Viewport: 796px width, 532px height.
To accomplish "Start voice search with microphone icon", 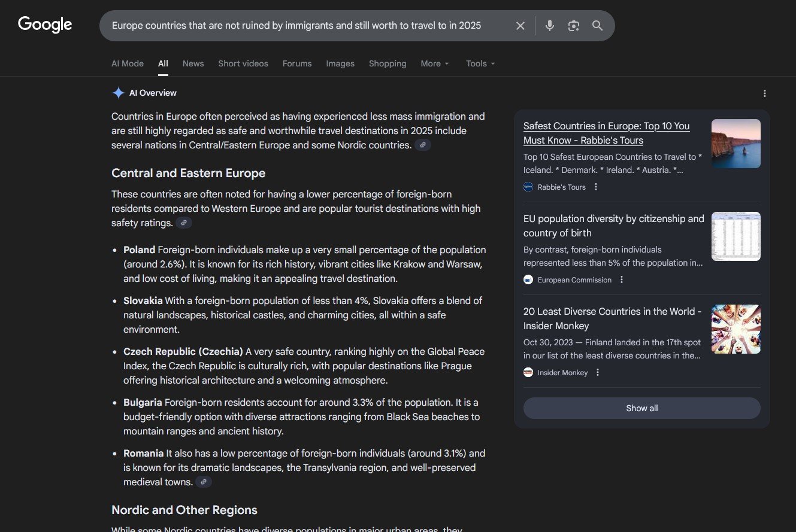I will [549, 26].
